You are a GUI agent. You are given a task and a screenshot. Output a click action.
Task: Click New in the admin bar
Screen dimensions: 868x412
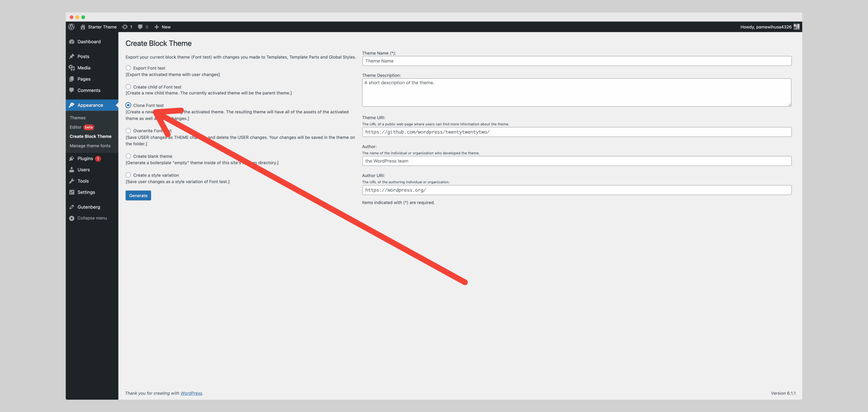point(166,27)
